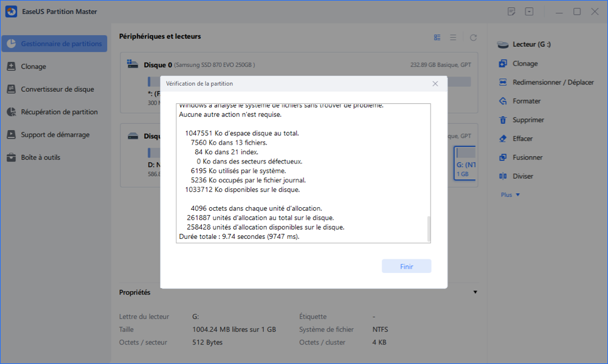Choose Redimensionner / Déplacer action
This screenshot has height=364, width=608.
coord(553,82)
